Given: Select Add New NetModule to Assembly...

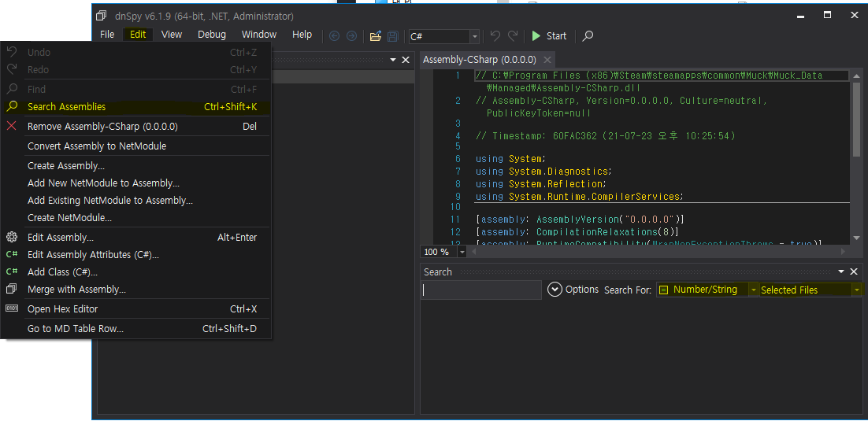Looking at the screenshot, I should pos(136,183).
